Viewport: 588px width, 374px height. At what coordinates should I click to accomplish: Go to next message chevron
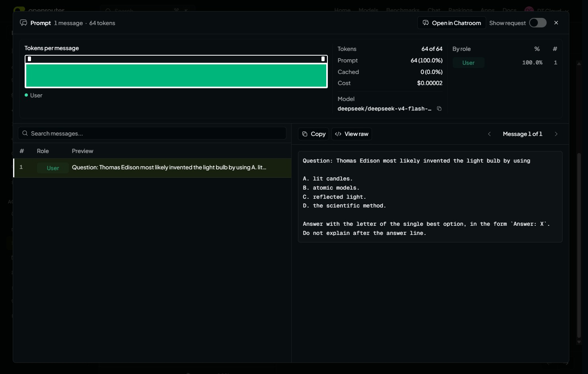pyautogui.click(x=556, y=134)
